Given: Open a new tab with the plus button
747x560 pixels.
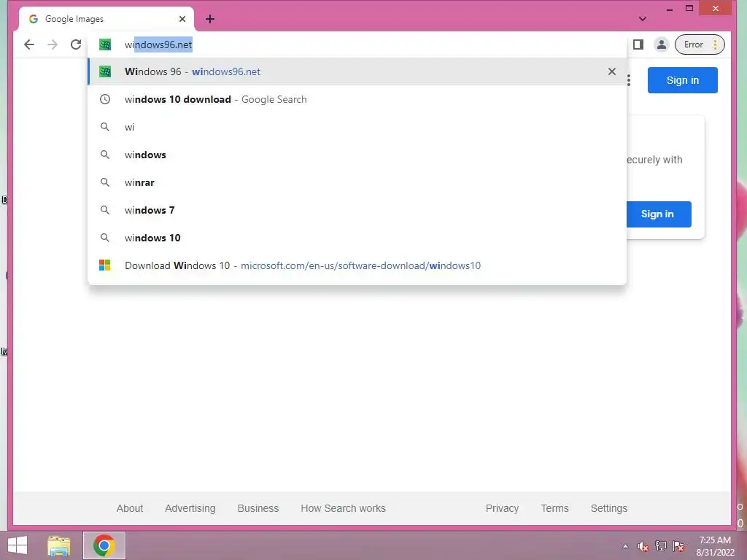Looking at the screenshot, I should (209, 19).
